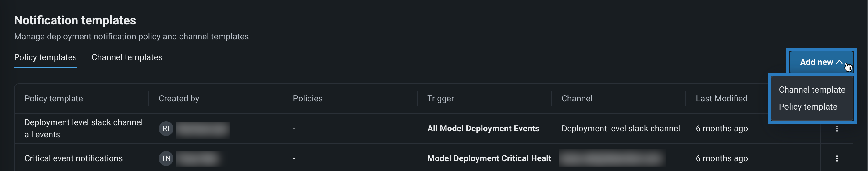Sort by the Policy template column header
Screen dimensions: 868x171
tap(54, 99)
